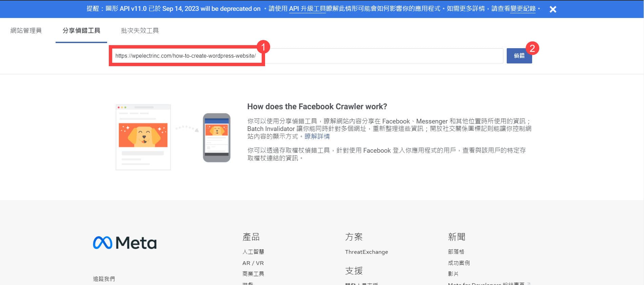The width and height of the screenshot is (644, 285).
Task: Switch to the 網站管理員 tab
Action: pyautogui.click(x=26, y=31)
